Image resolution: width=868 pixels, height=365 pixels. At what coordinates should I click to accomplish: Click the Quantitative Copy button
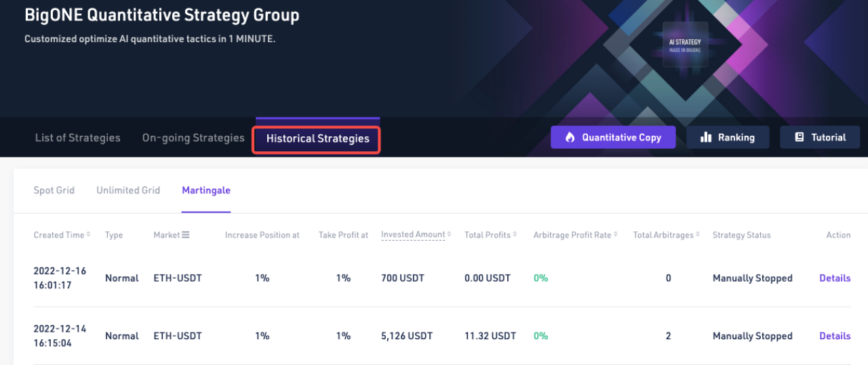coord(613,137)
